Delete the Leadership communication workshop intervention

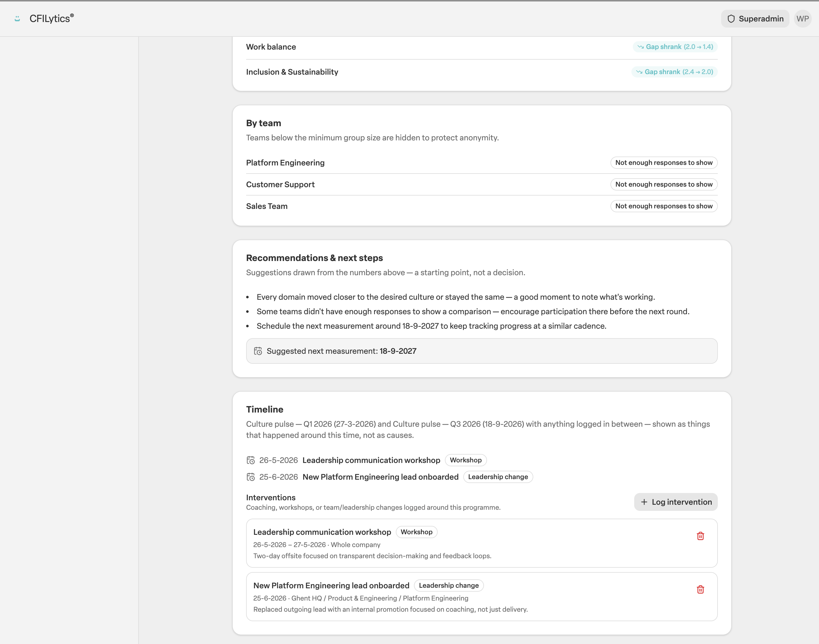(700, 536)
